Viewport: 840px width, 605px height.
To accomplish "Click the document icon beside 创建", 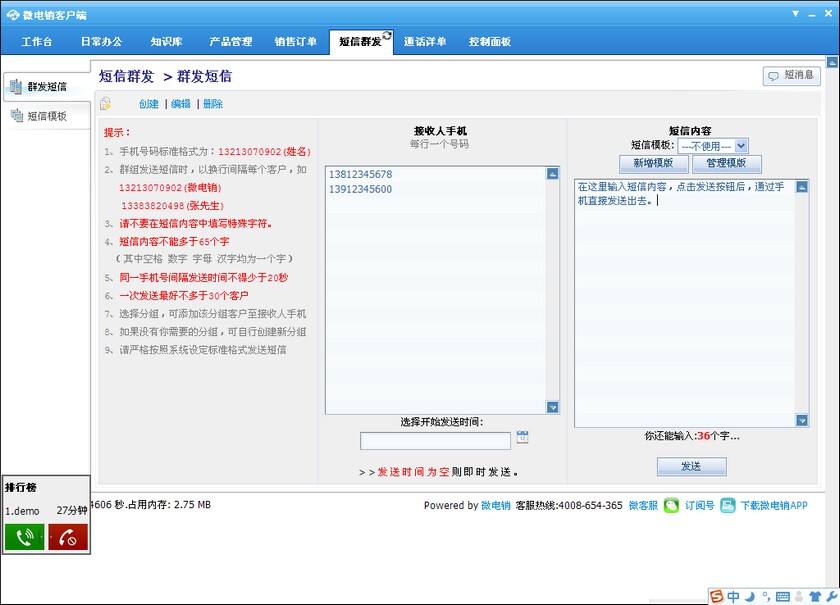I will [x=106, y=104].
